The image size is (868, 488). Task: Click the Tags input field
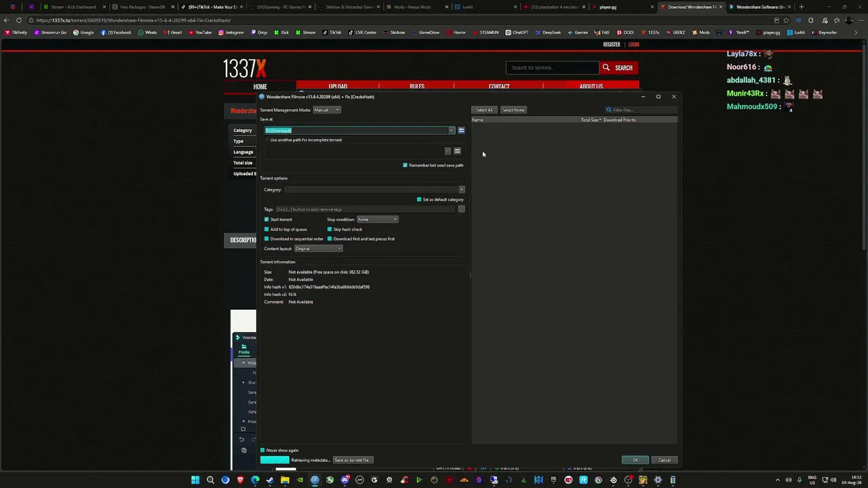pyautogui.click(x=365, y=209)
